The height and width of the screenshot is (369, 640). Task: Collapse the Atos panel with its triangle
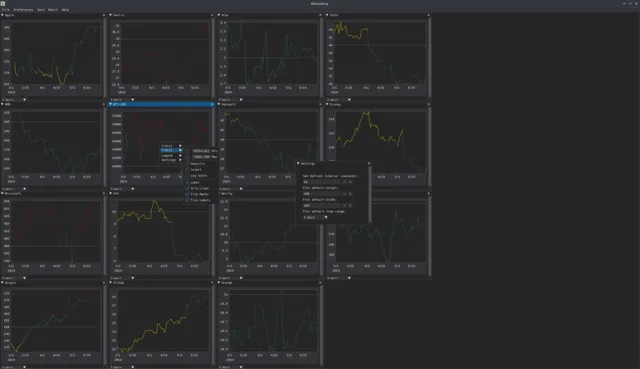click(219, 15)
